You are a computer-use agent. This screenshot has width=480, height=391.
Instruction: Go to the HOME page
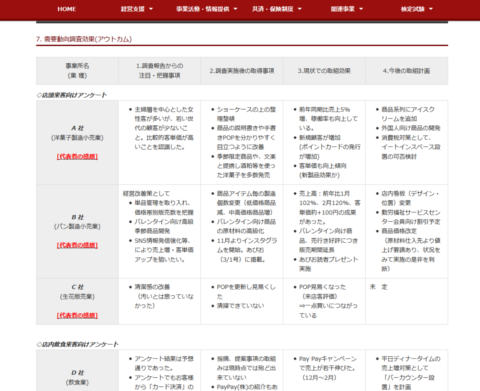67,9
